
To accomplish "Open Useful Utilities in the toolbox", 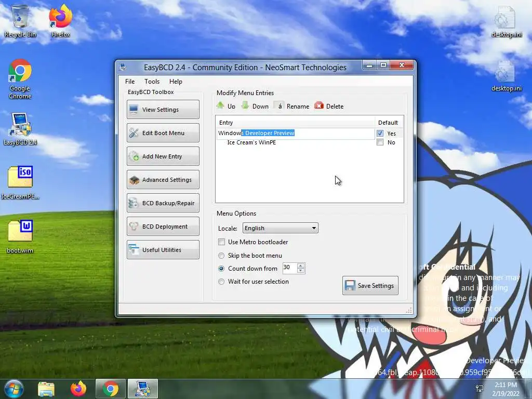I will [x=163, y=250].
